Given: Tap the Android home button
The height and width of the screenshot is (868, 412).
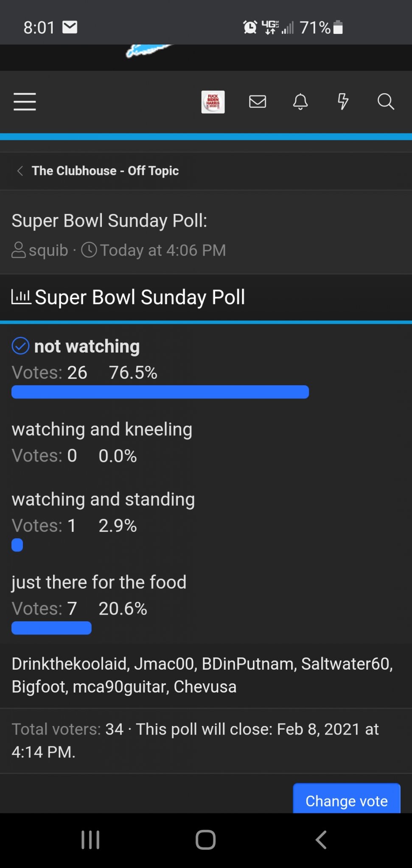Looking at the screenshot, I should (206, 840).
